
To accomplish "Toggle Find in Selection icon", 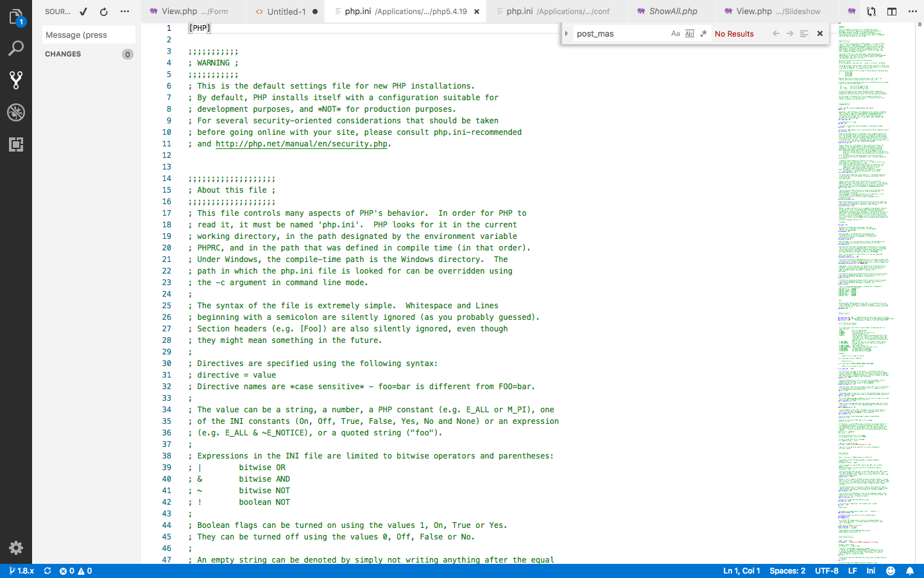I will (804, 33).
